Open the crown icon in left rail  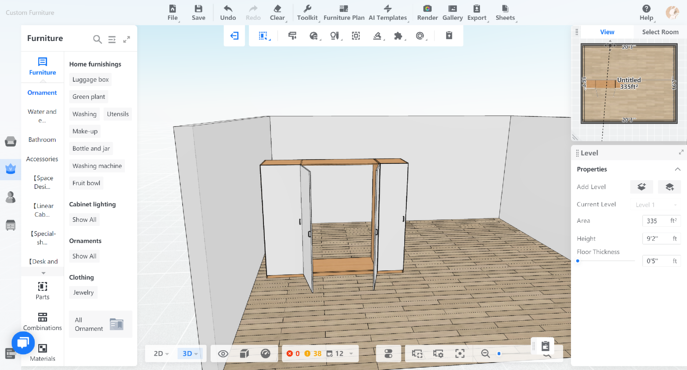click(x=11, y=169)
